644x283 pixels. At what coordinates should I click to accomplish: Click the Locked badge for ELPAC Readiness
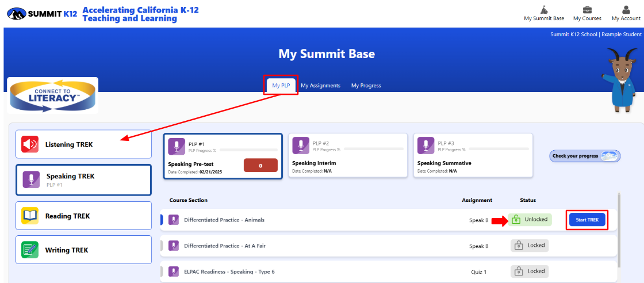pyautogui.click(x=530, y=271)
